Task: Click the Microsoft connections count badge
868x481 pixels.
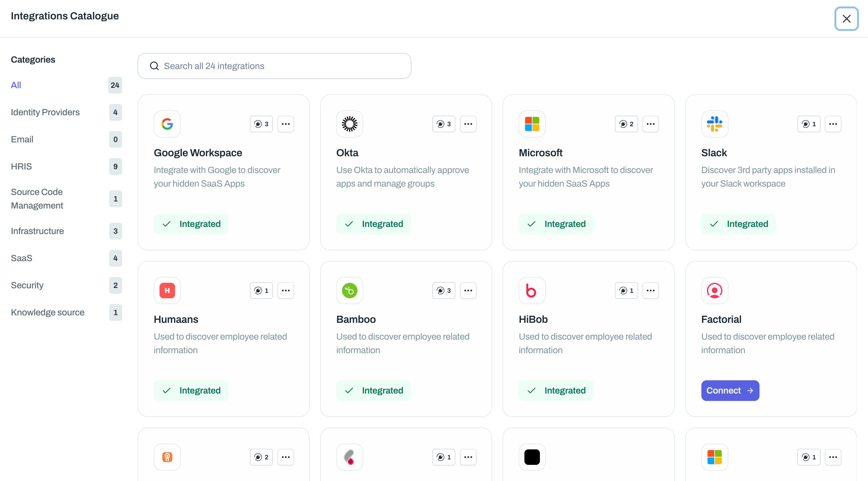Action: click(626, 124)
